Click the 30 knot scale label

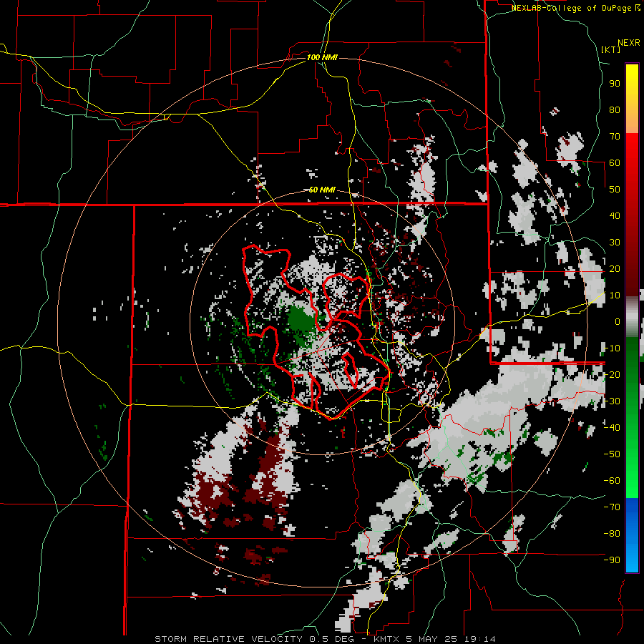coord(615,243)
